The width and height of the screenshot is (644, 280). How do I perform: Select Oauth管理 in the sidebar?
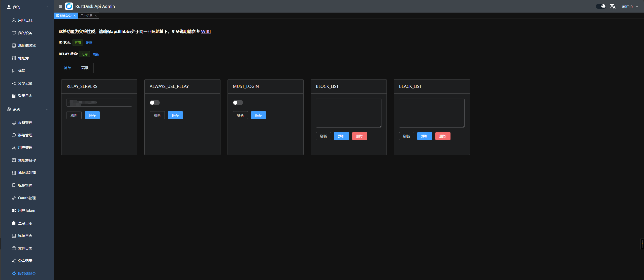click(27, 198)
